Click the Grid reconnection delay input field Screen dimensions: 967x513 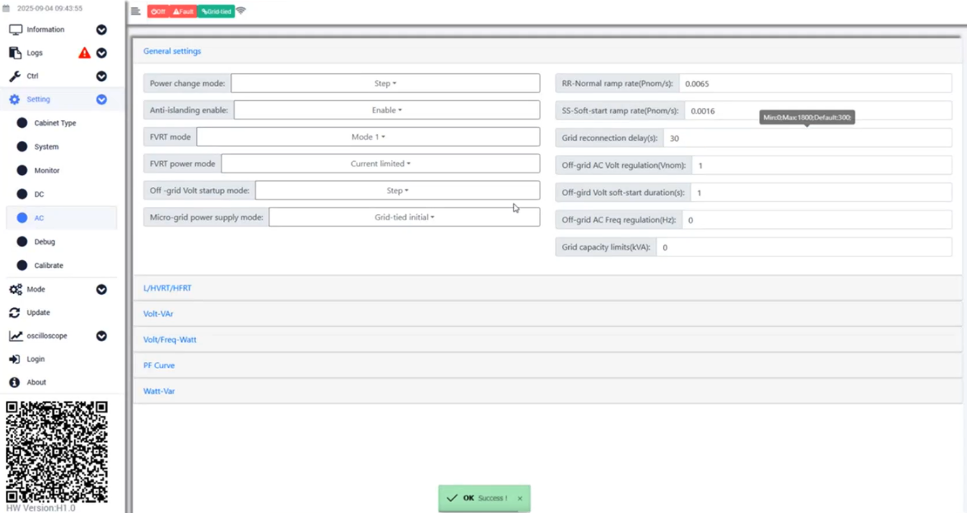click(806, 138)
